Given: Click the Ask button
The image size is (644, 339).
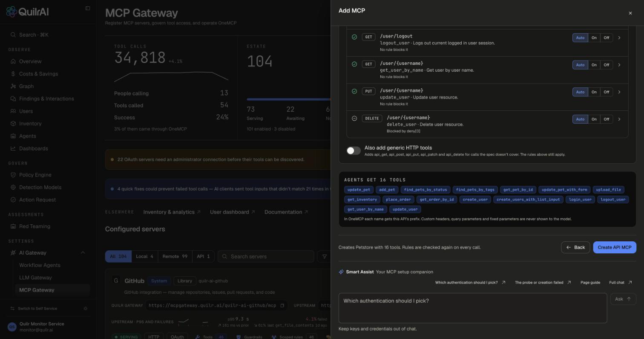Looking at the screenshot, I should point(623,299).
